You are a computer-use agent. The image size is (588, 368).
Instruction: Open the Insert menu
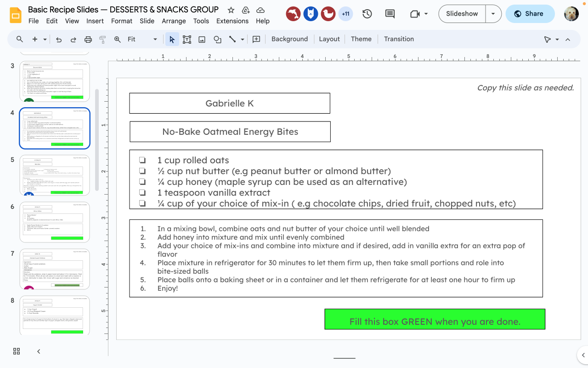(x=95, y=21)
